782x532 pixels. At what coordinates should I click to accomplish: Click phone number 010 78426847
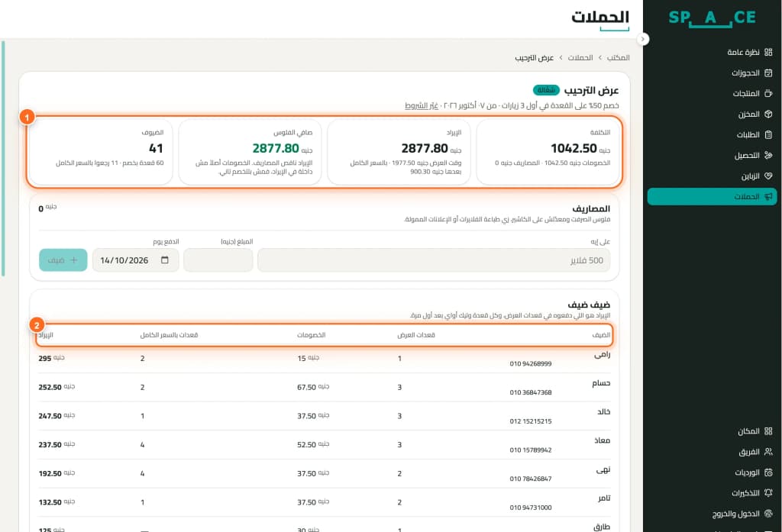pyautogui.click(x=531, y=479)
